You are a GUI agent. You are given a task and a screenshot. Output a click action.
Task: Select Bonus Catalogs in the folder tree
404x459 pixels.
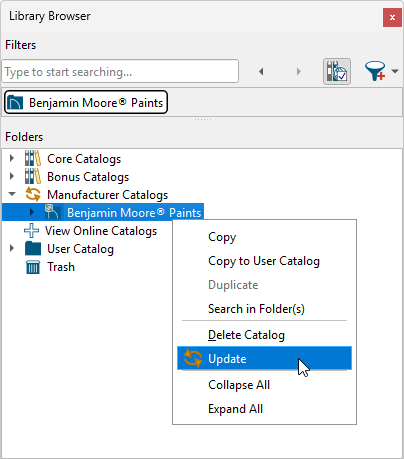[x=88, y=177]
